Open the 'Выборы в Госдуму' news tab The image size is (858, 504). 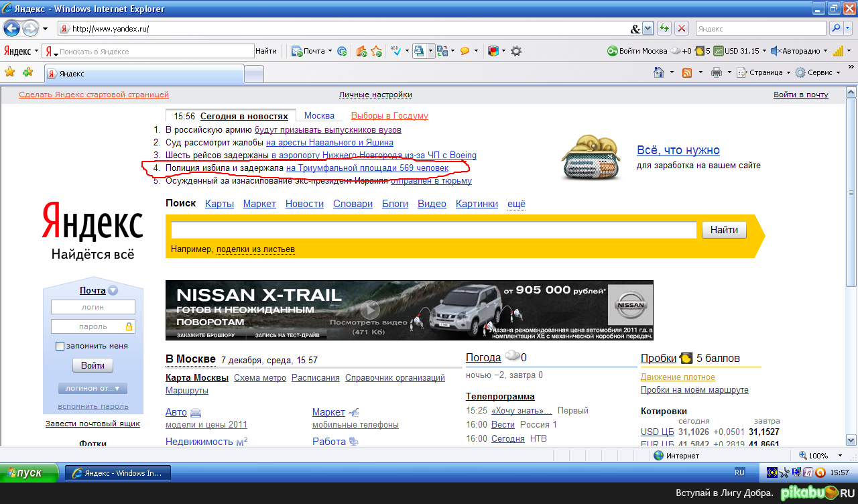389,115
